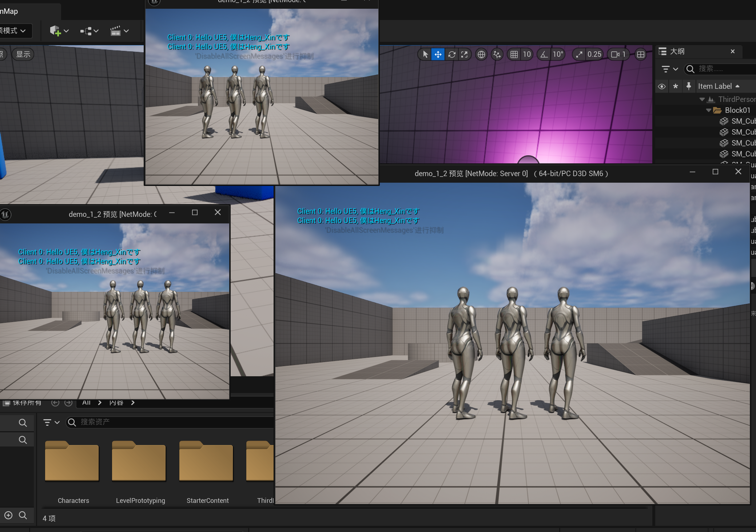The width and height of the screenshot is (756, 532).
Task: Open viewport layout options icon
Action: [641, 55]
